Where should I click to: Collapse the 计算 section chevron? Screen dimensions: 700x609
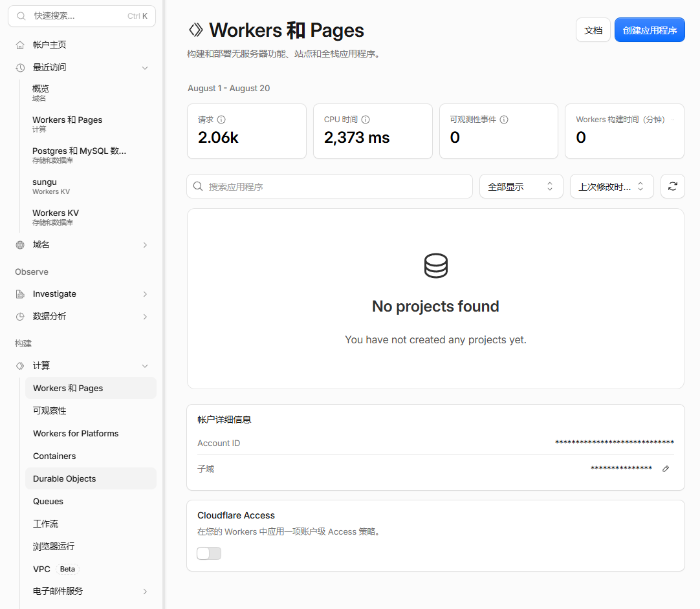tap(145, 366)
